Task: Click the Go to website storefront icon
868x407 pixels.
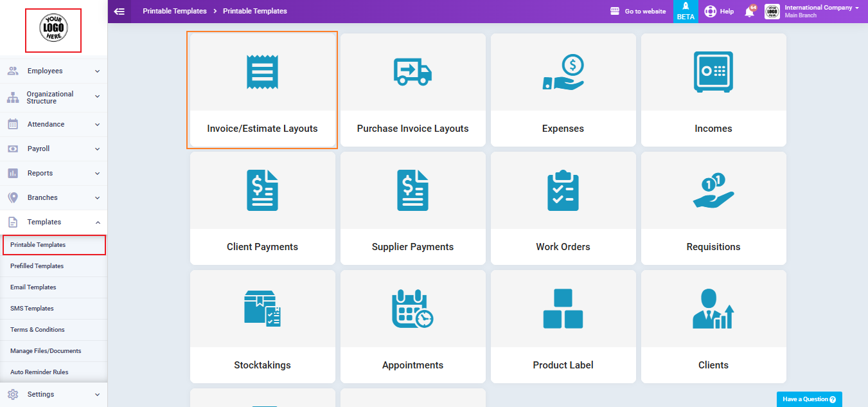Action: click(x=615, y=12)
